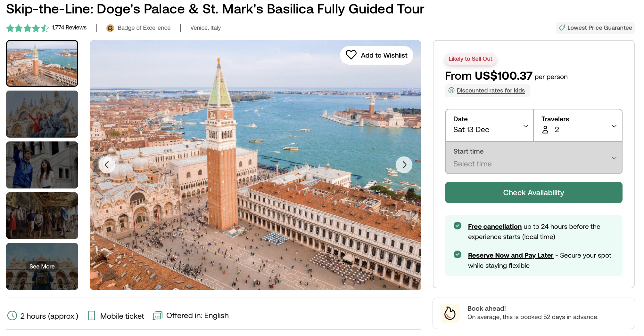Click the Lowest Price Guarantee tag icon
644x336 pixels.
click(562, 28)
